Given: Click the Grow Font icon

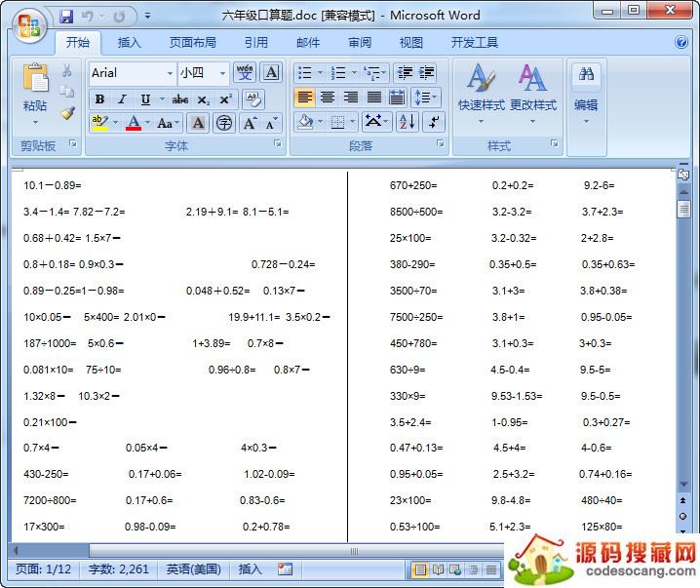Looking at the screenshot, I should tap(250, 123).
